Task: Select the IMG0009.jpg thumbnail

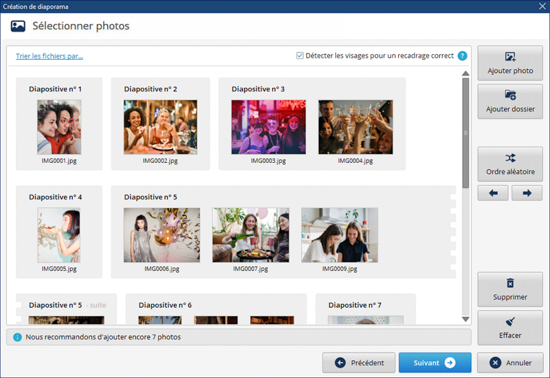Action: [x=340, y=235]
